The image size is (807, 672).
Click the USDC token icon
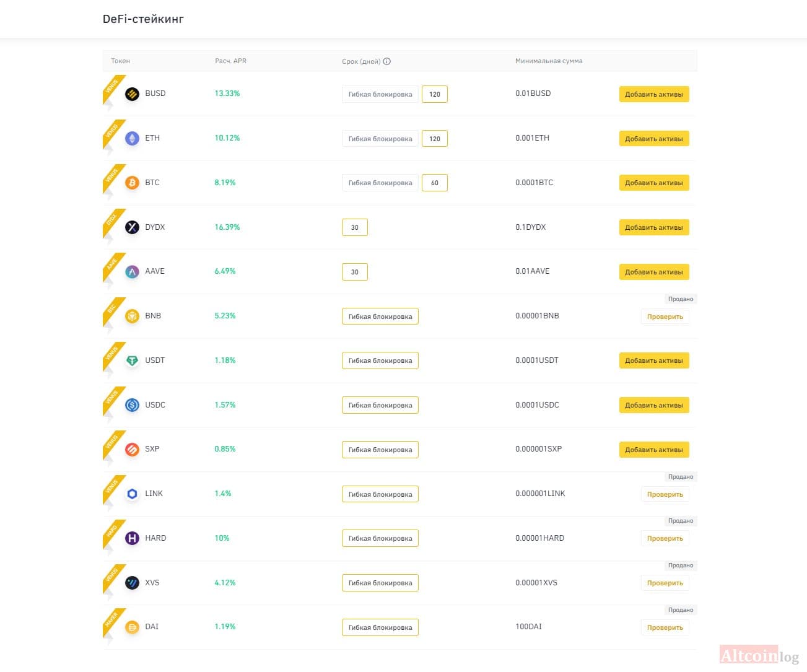pyautogui.click(x=132, y=405)
